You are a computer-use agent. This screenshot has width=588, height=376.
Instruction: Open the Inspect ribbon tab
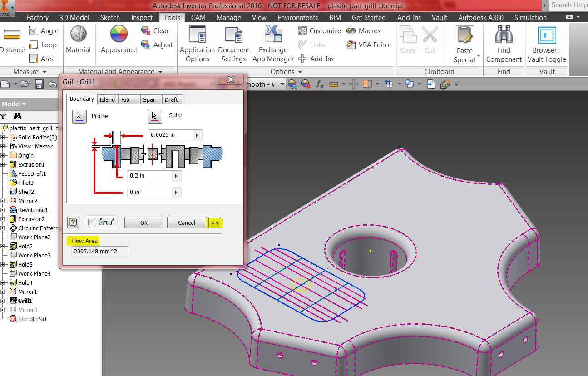point(142,18)
